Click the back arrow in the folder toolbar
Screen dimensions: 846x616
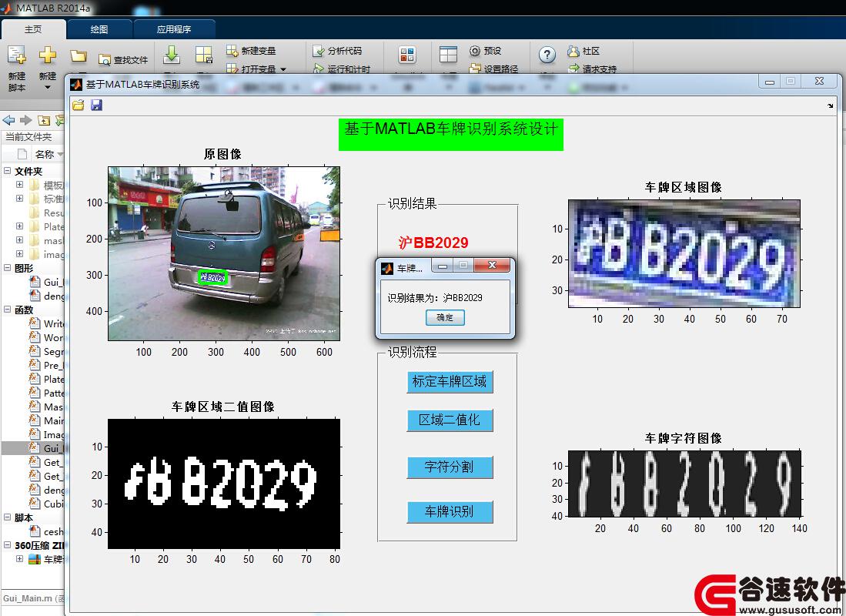(8, 120)
